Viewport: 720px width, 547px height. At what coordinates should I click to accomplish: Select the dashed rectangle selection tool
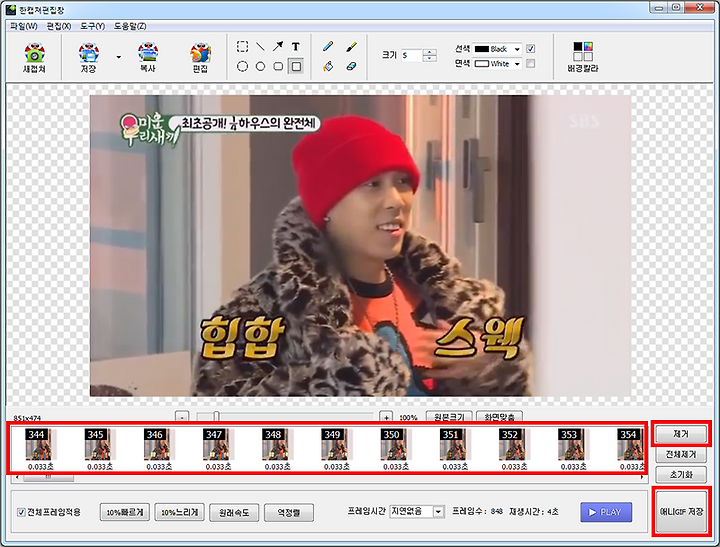tap(242, 46)
